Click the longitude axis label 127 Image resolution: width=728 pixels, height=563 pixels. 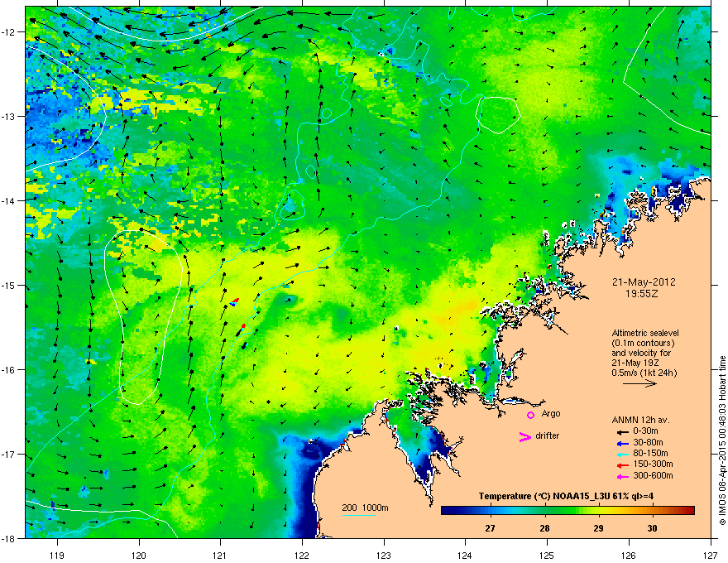[x=711, y=555]
